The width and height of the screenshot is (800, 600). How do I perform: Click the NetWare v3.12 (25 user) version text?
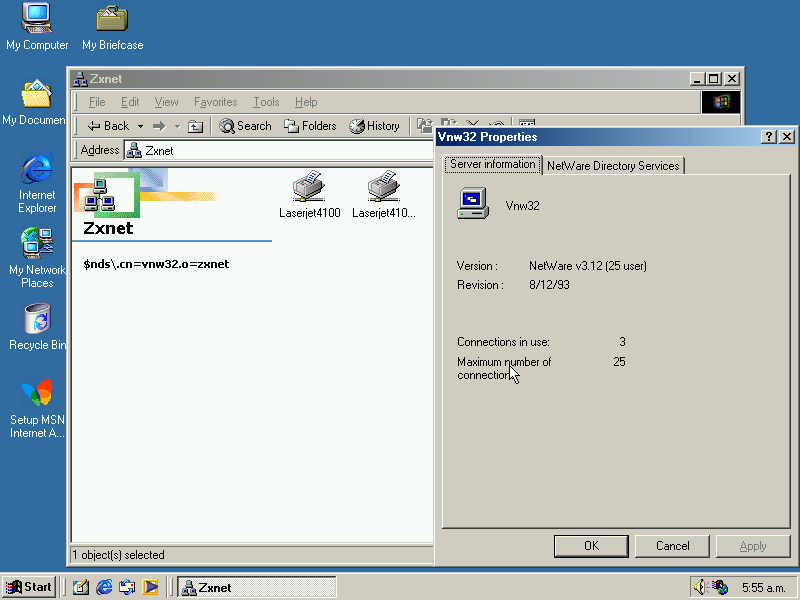point(588,266)
